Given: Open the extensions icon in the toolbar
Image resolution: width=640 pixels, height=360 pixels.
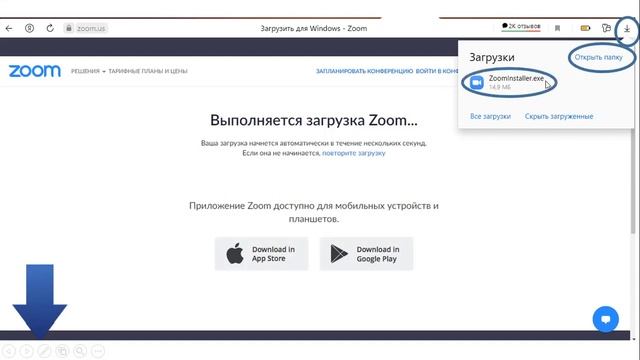Looking at the screenshot, I should pyautogui.click(x=606, y=28).
